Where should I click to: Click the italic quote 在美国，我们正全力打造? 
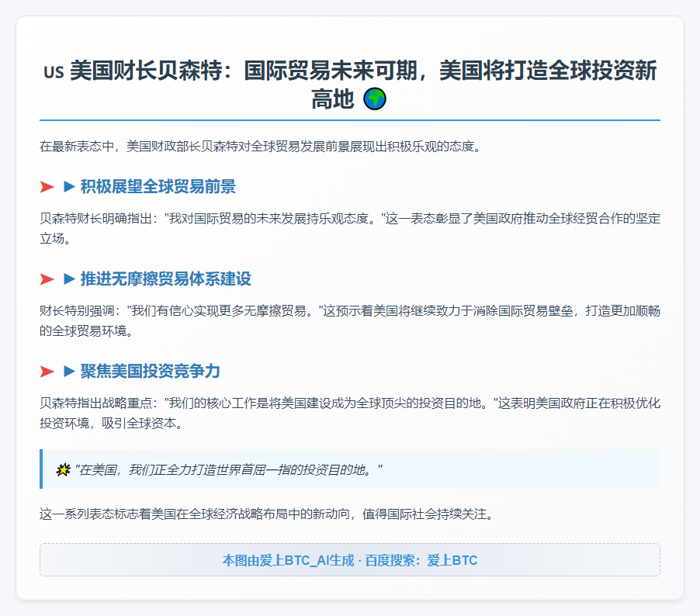pyautogui.click(x=228, y=469)
